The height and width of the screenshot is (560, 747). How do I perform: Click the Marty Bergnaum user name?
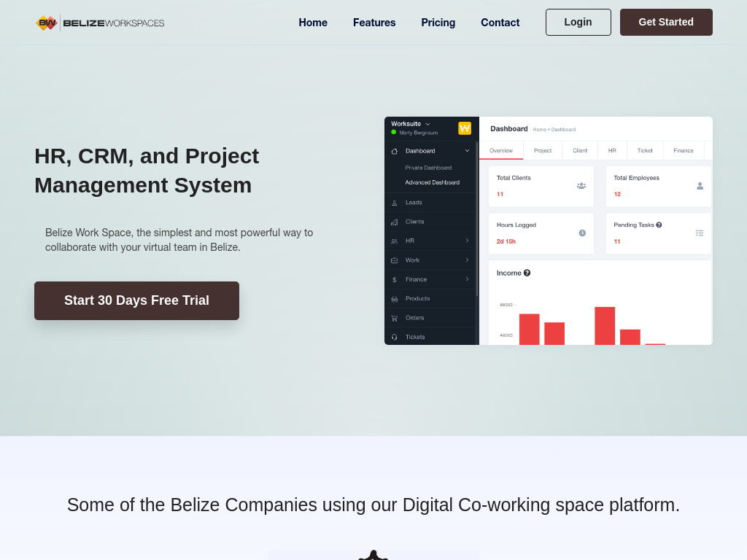(418, 133)
